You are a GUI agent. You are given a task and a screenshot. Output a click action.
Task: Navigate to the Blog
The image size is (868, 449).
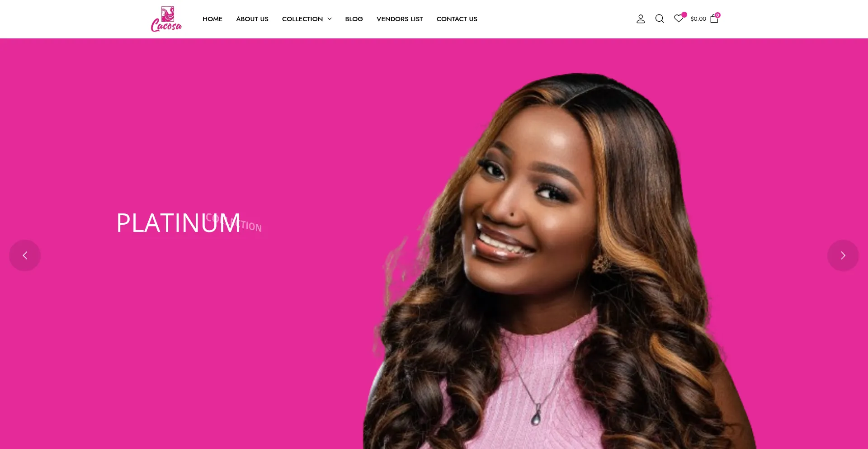[354, 19]
